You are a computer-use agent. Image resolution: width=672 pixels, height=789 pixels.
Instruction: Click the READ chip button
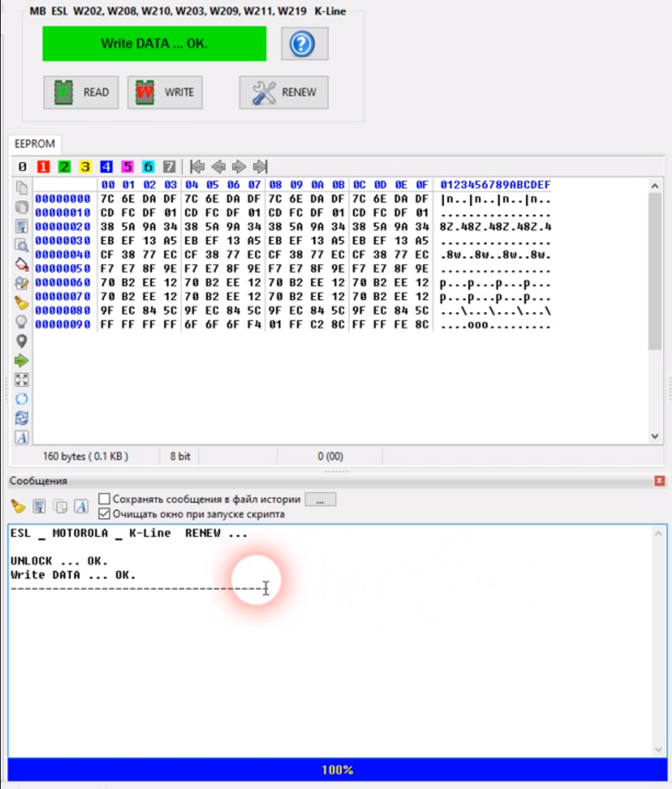click(81, 92)
